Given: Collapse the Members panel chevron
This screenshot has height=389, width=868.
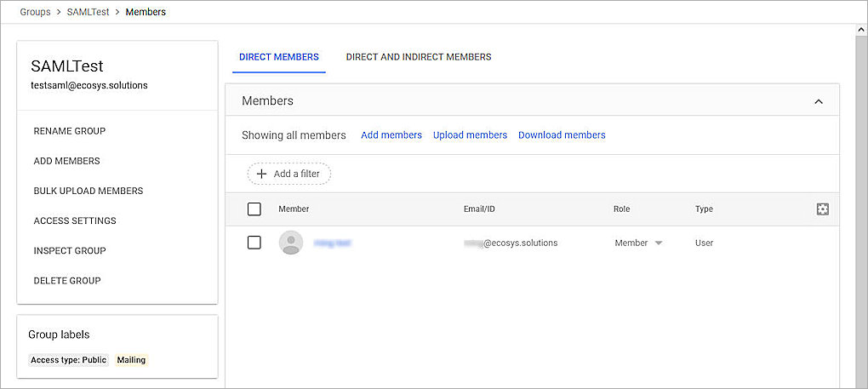Looking at the screenshot, I should point(819,101).
